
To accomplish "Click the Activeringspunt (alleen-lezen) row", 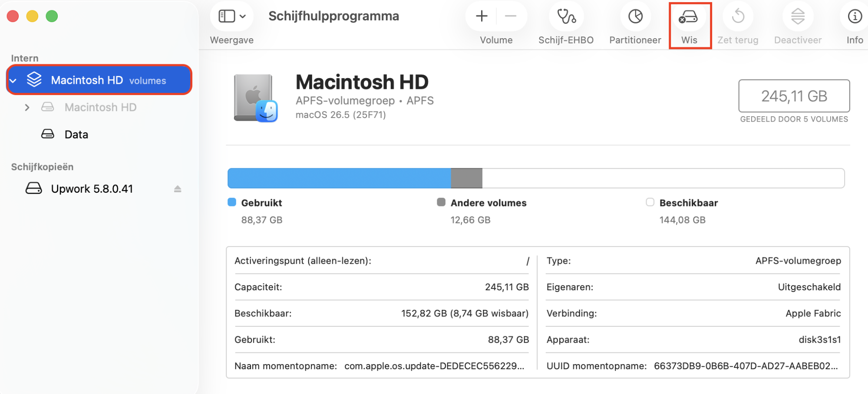I will [382, 261].
